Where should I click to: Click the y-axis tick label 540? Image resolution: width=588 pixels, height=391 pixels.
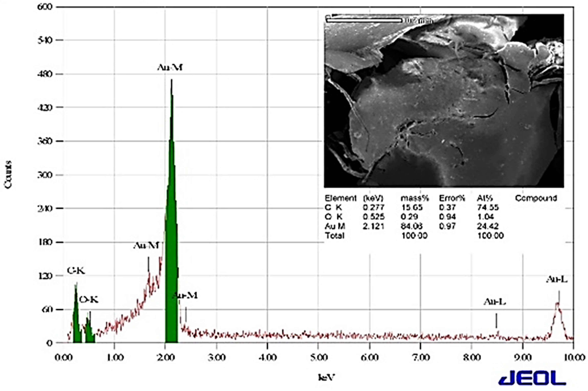(45, 40)
